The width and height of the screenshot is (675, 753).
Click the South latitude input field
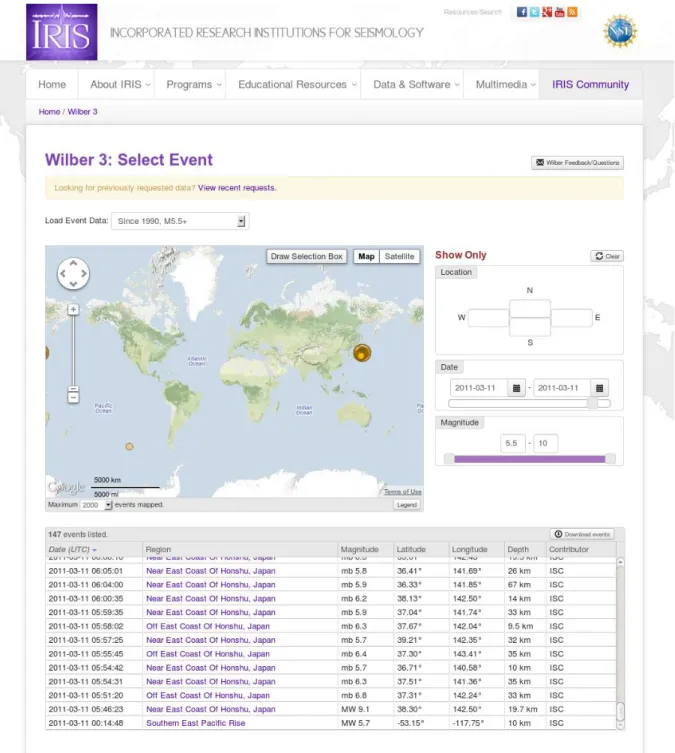click(x=530, y=327)
